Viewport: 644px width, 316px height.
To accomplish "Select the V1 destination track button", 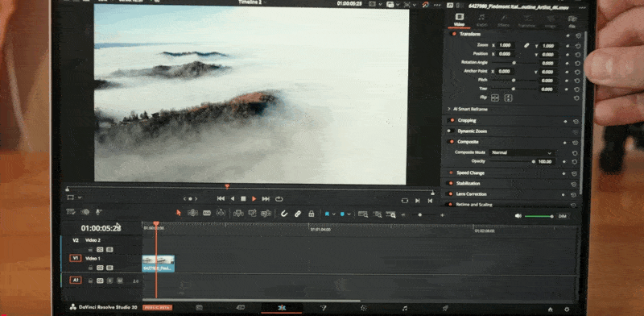I will coord(75,258).
